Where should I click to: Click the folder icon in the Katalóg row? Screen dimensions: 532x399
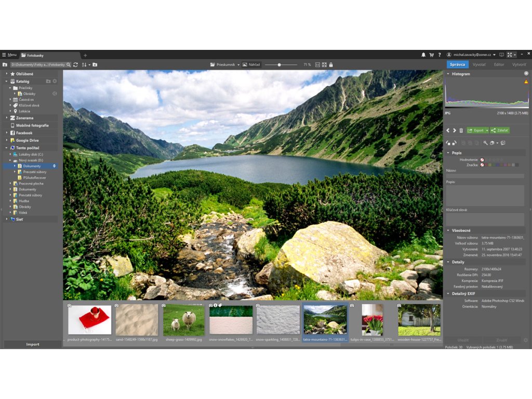pos(48,81)
